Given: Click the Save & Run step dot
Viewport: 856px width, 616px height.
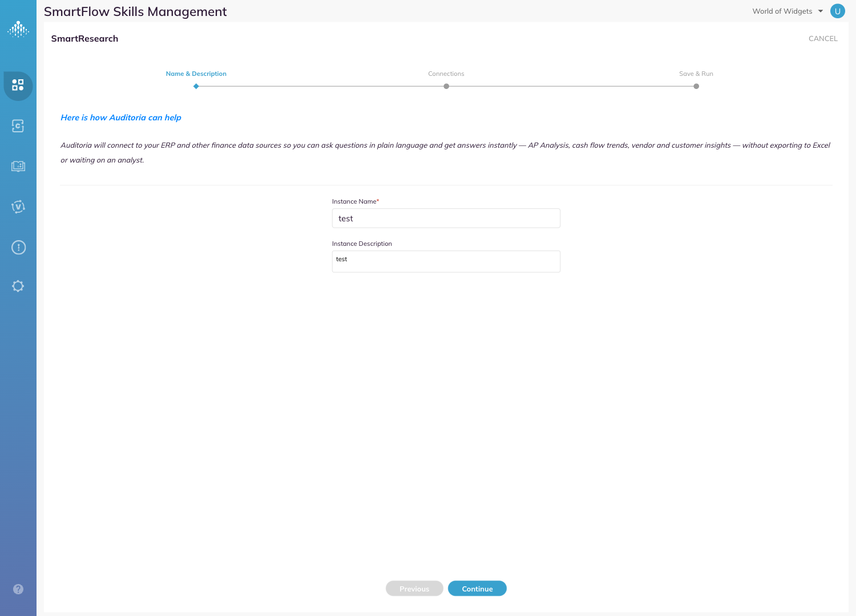Looking at the screenshot, I should (696, 87).
